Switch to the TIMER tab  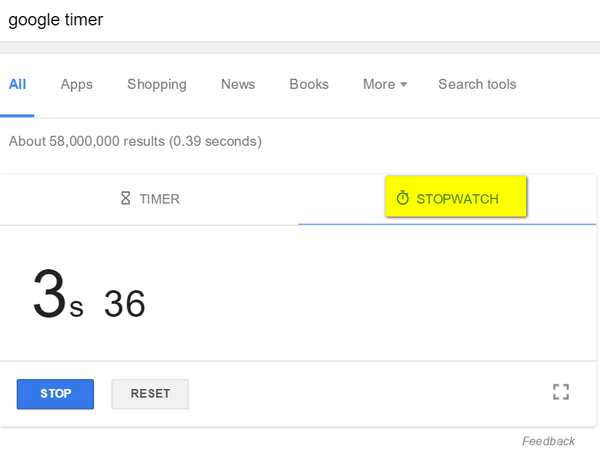pyautogui.click(x=149, y=199)
